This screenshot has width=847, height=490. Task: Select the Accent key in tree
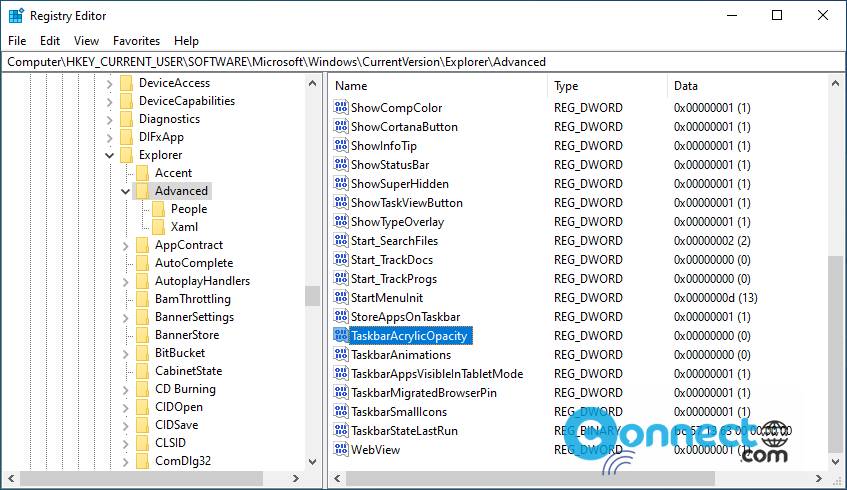point(173,173)
